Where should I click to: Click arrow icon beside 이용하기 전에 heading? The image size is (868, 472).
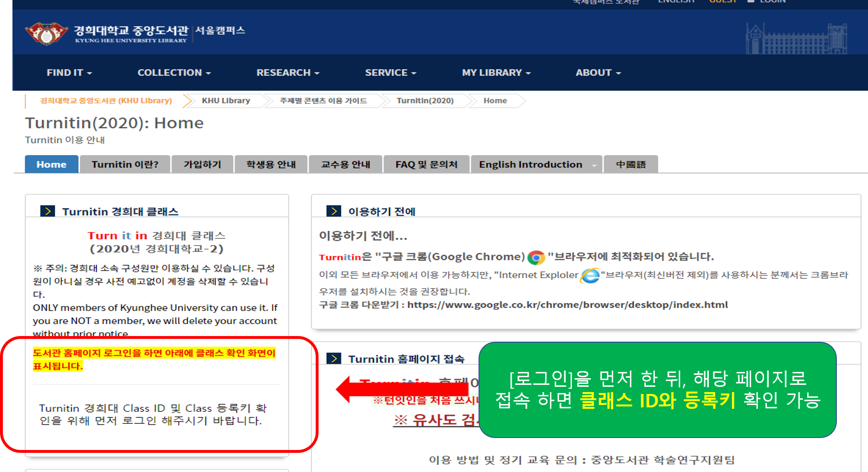tap(333, 211)
